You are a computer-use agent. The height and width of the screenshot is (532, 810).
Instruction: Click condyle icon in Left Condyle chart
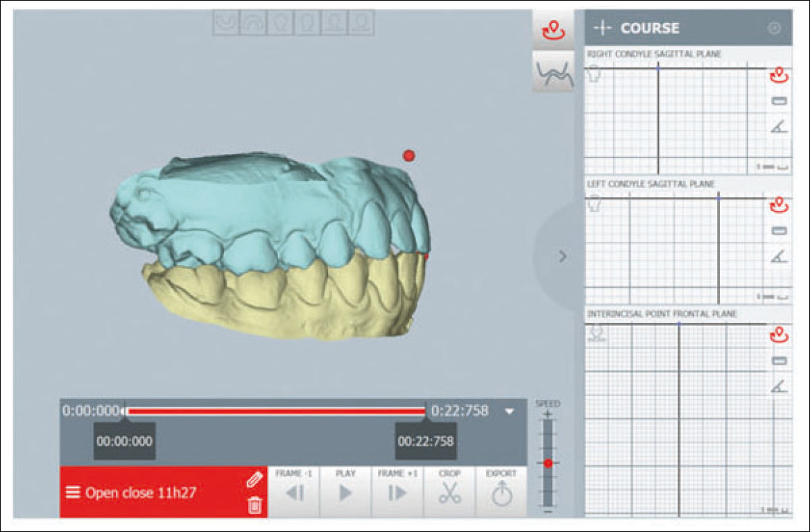594,205
